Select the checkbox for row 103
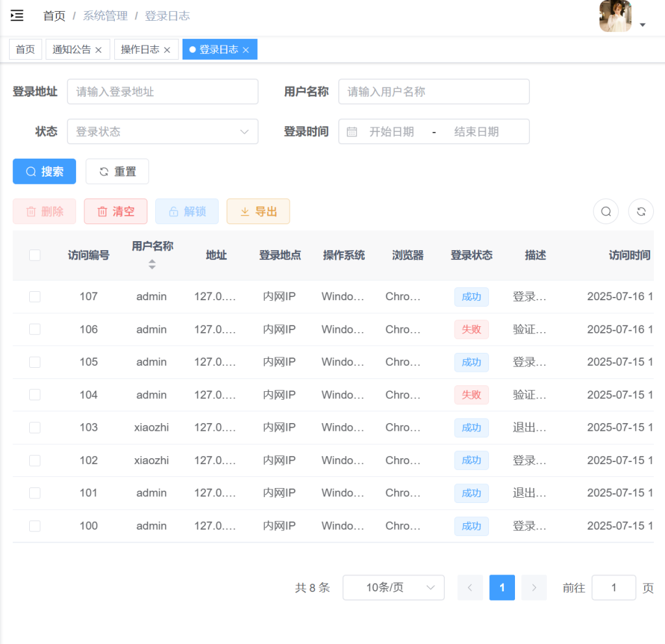This screenshot has width=665, height=644. tap(35, 428)
